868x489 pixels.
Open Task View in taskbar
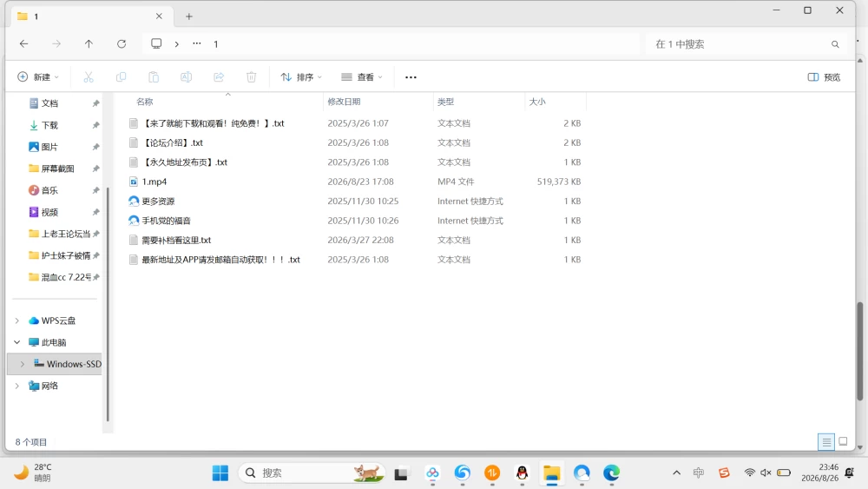pos(401,473)
